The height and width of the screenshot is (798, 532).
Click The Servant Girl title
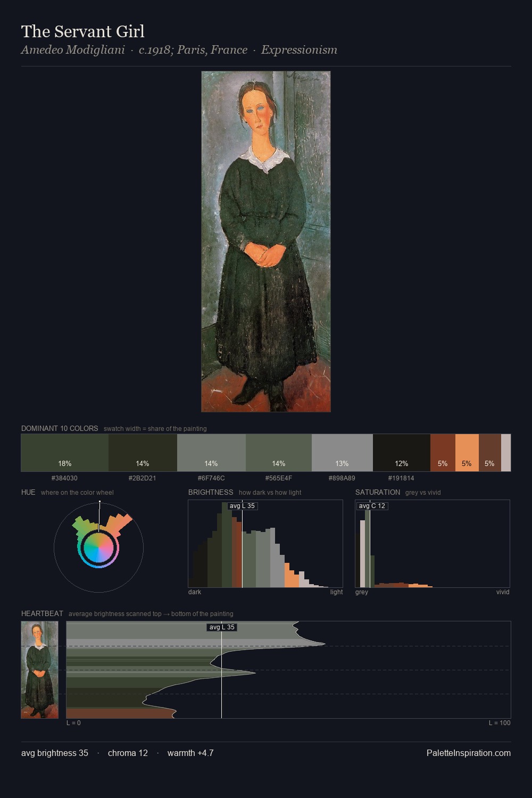point(83,31)
